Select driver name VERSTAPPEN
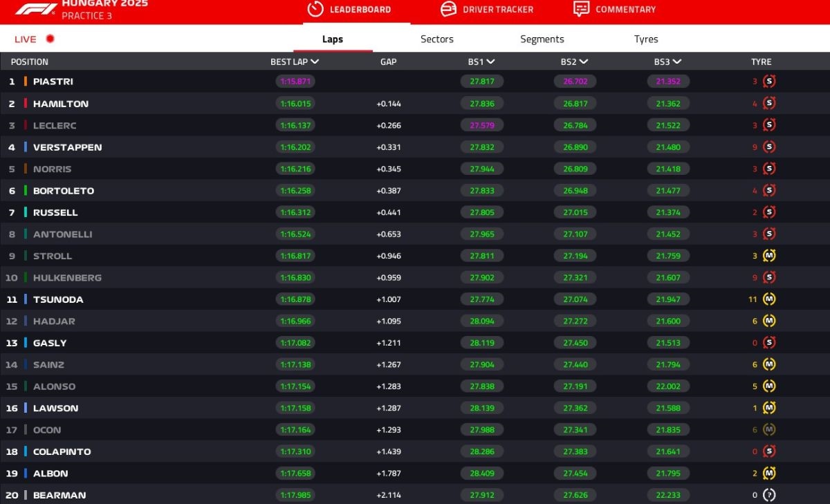Viewport: 830px width, 504px height. coord(67,147)
